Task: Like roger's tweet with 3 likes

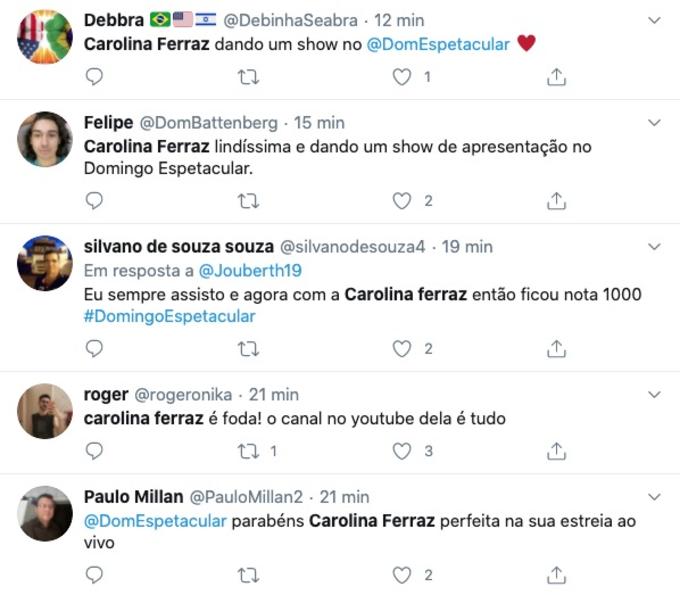Action: pos(402,451)
